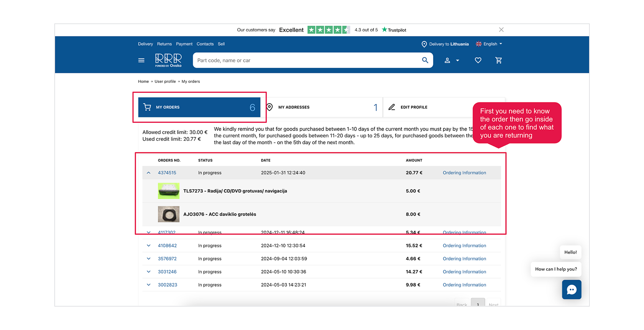Screen dimensions: 644x330
Task: Click the RRR Ovoko logo
Action: tap(168, 60)
